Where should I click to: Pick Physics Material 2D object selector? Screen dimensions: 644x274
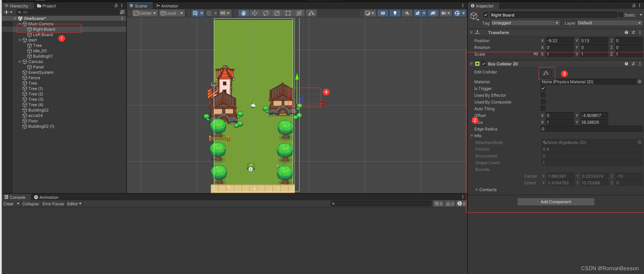point(639,82)
